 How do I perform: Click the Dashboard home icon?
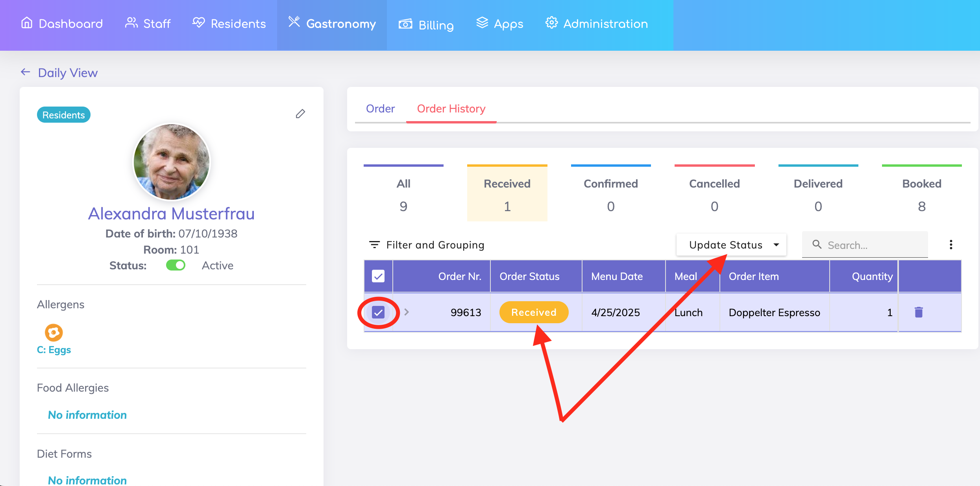[x=27, y=23]
